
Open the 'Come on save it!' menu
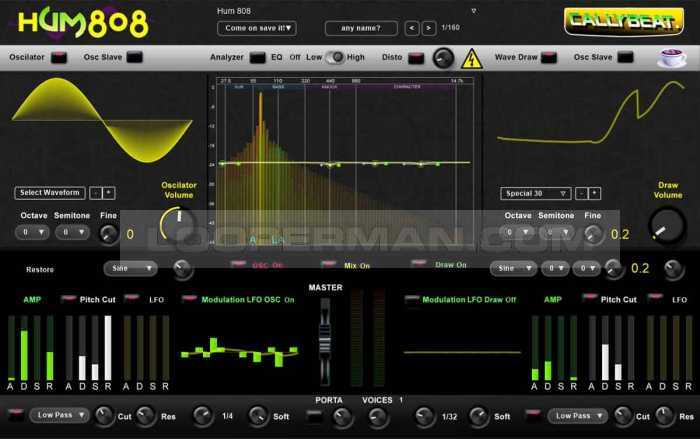click(256, 28)
